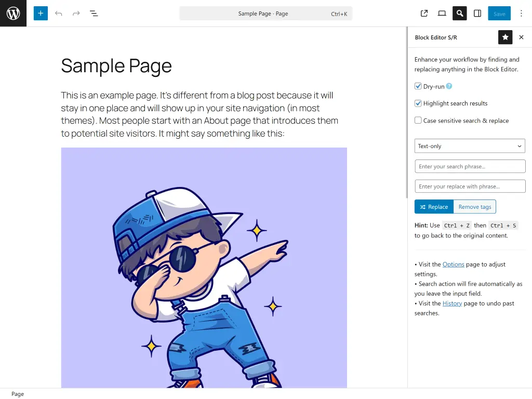Redo the last change
Screen dimensions: 532x399
(76, 13)
